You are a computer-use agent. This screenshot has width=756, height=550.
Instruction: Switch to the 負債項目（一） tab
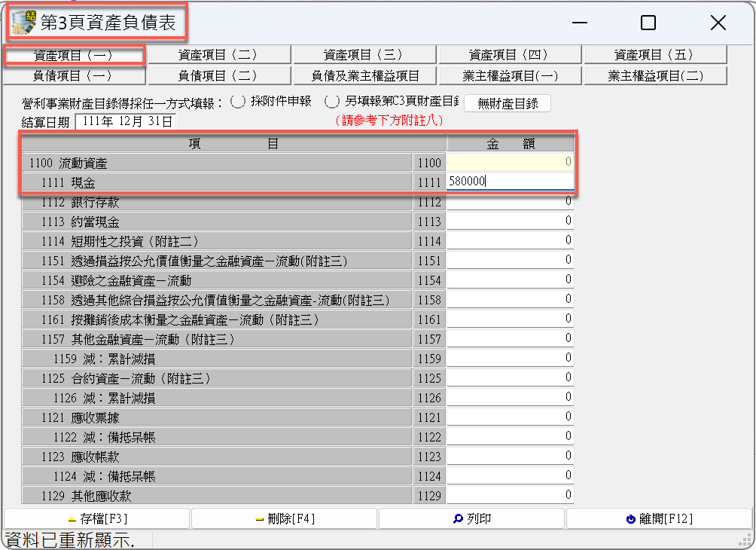point(74,76)
